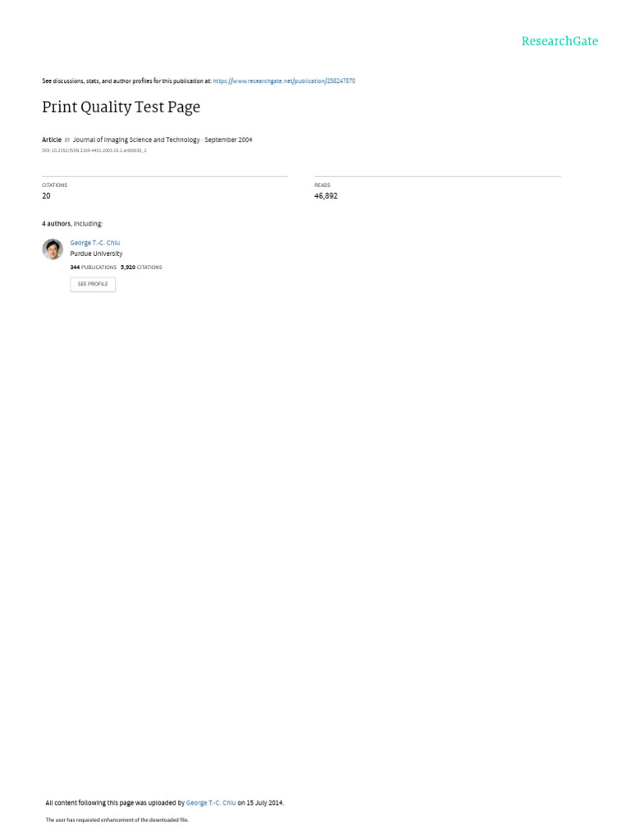Open George T.-C. Chiu author name link

[x=95, y=243]
